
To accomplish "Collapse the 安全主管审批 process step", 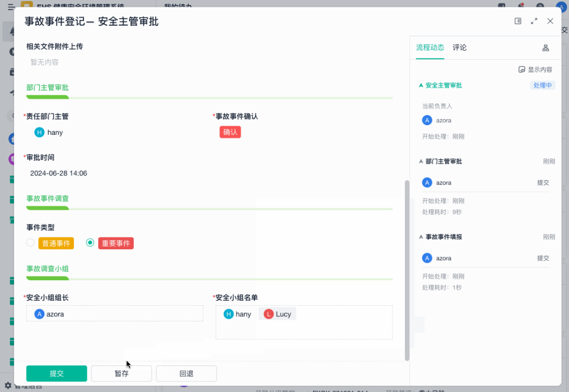I will click(x=421, y=85).
